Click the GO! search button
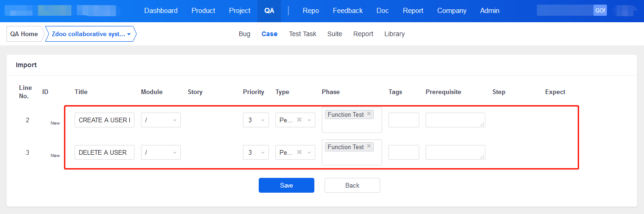Viewport: 644px width, 214px height. coord(600,11)
